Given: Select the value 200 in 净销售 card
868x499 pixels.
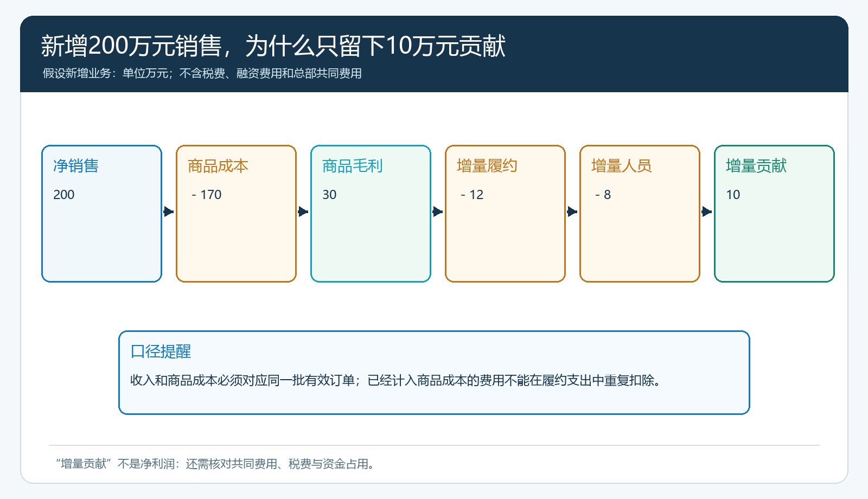Looking at the screenshot, I should coord(64,195).
